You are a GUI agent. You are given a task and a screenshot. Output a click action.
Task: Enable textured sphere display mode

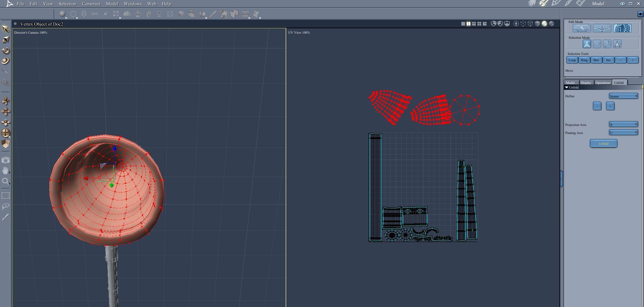[x=551, y=24]
